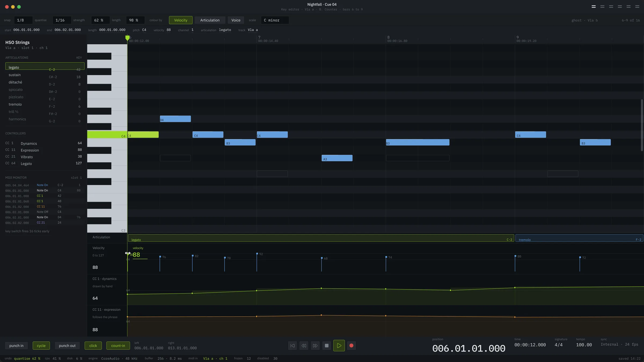Click the tempo 100.00 value
The height and width of the screenshot is (362, 644).
point(584,345)
